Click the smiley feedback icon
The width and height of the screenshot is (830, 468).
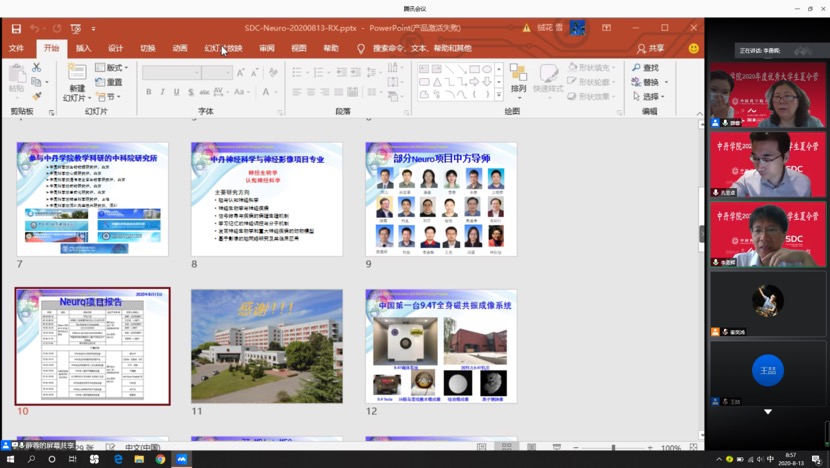tap(693, 48)
